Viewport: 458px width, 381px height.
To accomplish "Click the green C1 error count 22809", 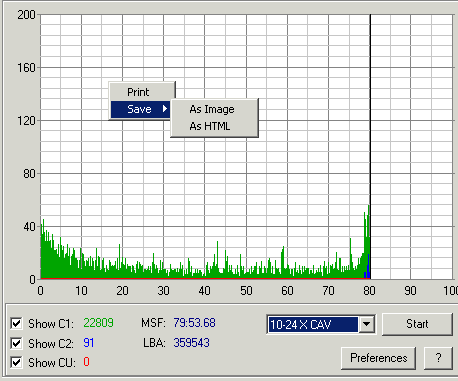I will pos(98,323).
